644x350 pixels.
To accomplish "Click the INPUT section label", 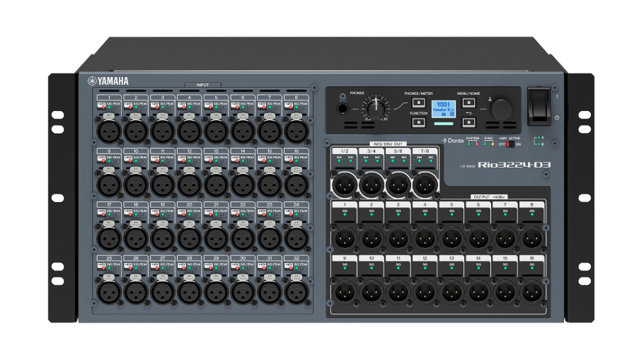I will coord(202,85).
